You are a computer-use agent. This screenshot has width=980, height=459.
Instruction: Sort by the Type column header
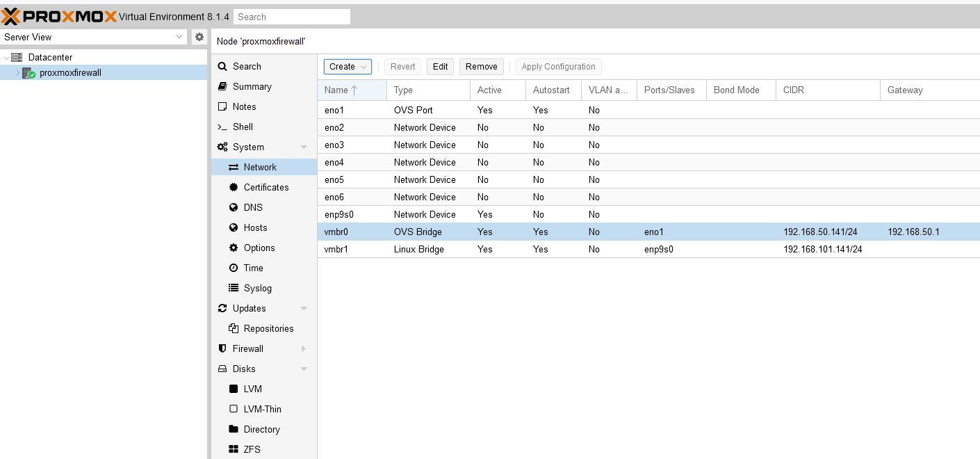click(x=428, y=90)
